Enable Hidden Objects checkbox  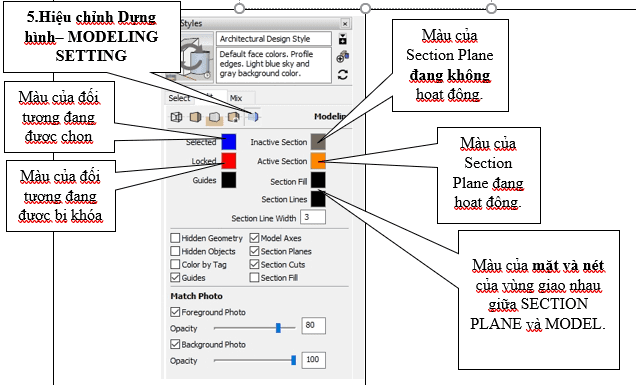pyautogui.click(x=175, y=251)
